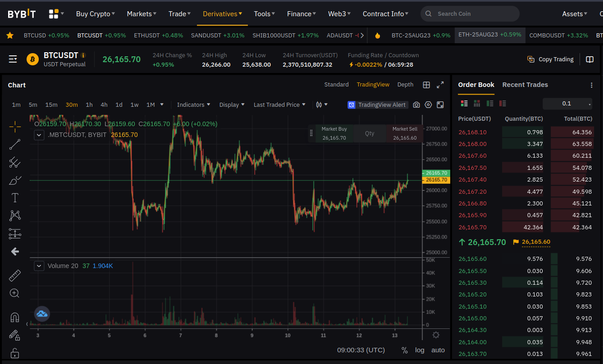Select the brush drawing tool
This screenshot has width=603, height=364.
tap(15, 180)
